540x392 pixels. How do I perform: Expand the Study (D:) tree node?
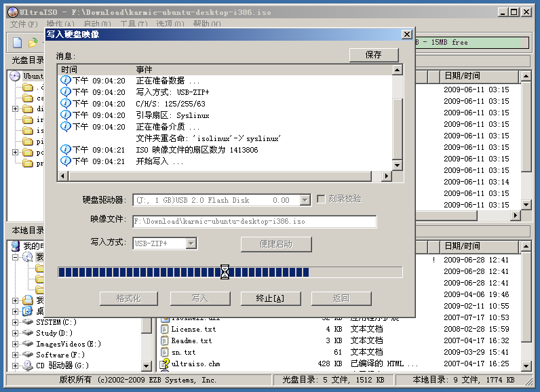click(15, 333)
